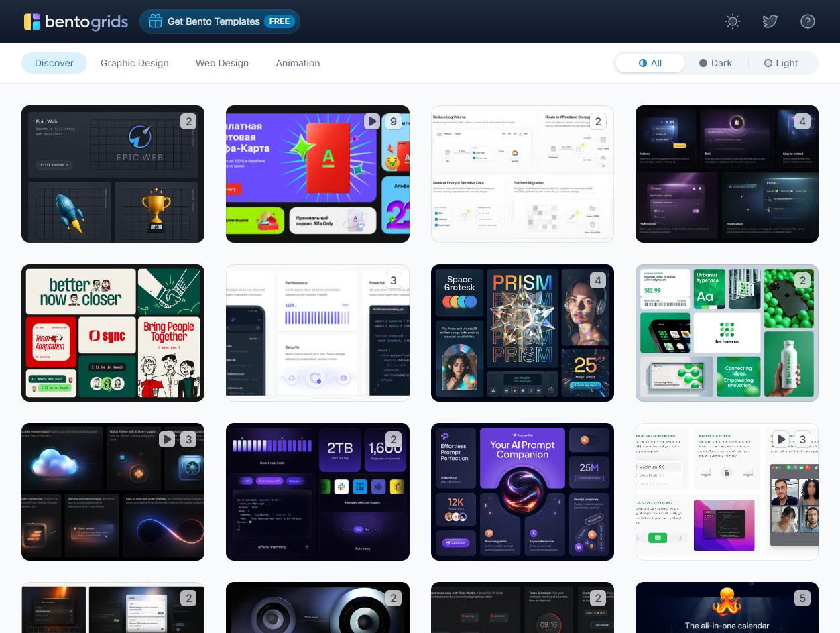Open the Alfa-Card colorful thumbnail
This screenshot has height=633, width=840.
318,174
